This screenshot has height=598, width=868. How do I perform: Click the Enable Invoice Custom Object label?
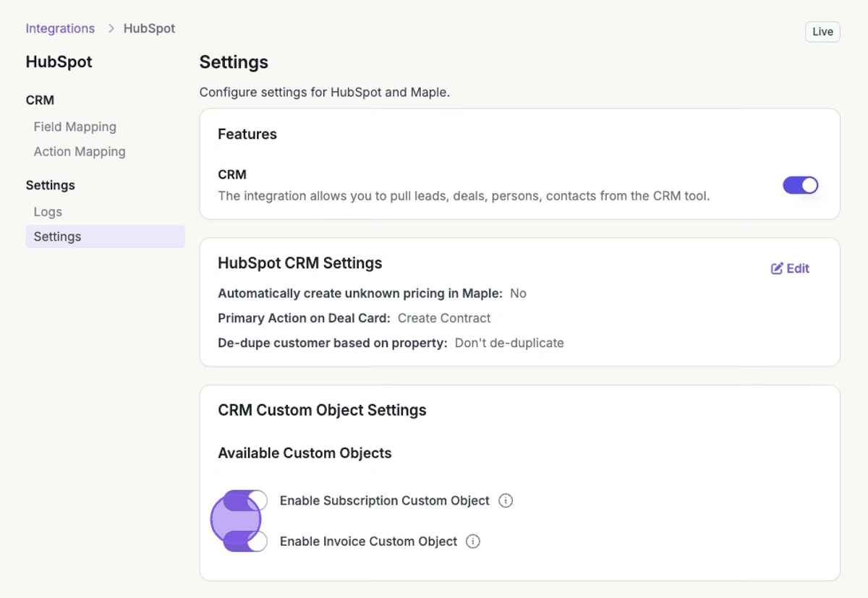coord(368,542)
